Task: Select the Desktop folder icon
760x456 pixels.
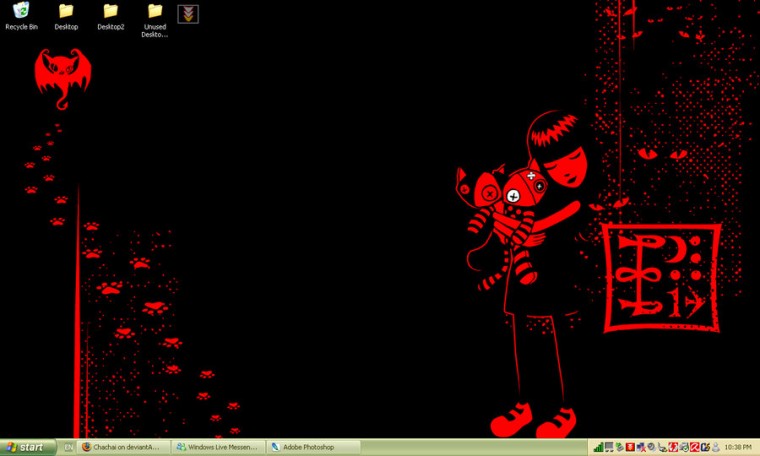Action: pyautogui.click(x=66, y=16)
